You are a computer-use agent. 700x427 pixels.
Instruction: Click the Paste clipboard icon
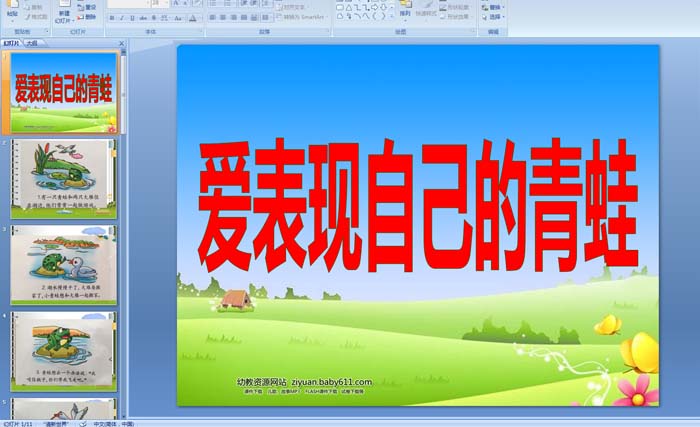click(12, 8)
